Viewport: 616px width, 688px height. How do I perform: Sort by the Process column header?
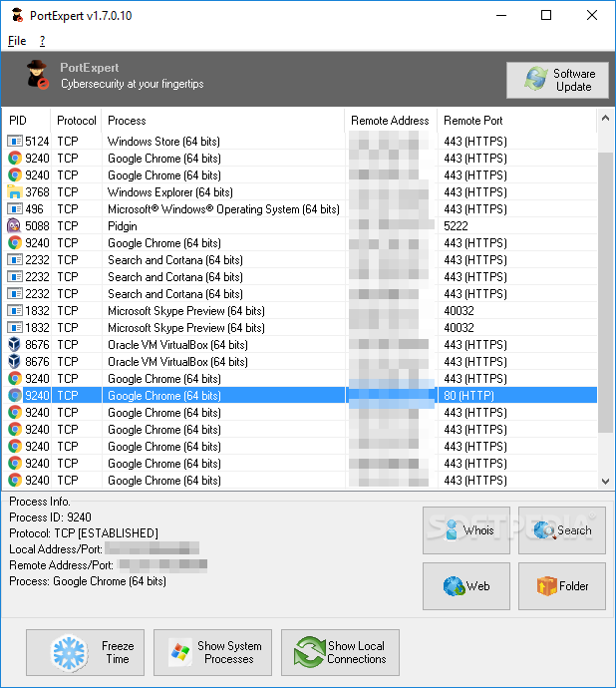(x=223, y=121)
